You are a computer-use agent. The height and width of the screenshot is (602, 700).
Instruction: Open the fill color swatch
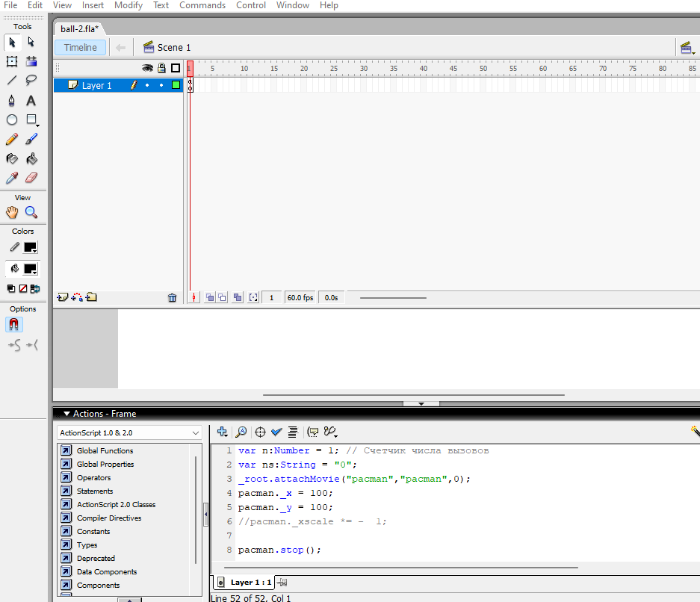[31, 269]
